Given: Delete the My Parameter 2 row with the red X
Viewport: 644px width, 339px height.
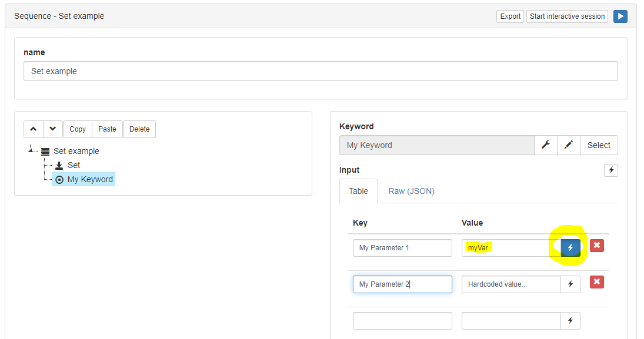Looking at the screenshot, I should click(x=597, y=282).
